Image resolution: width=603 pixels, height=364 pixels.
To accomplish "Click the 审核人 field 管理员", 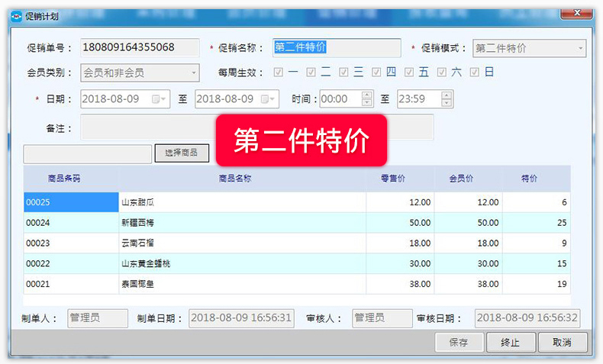I will pyautogui.click(x=382, y=318).
